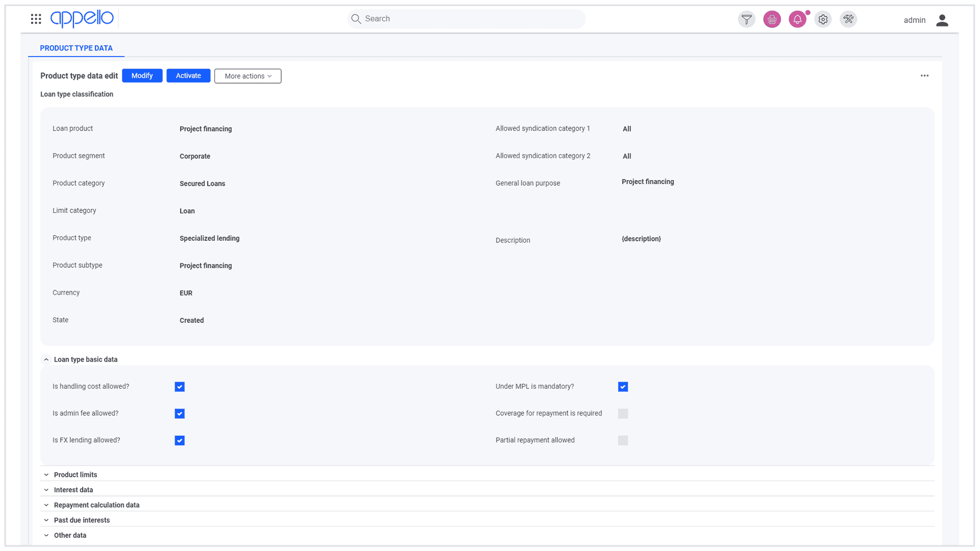
Task: Open the Product Type Data tab
Action: coord(76,48)
